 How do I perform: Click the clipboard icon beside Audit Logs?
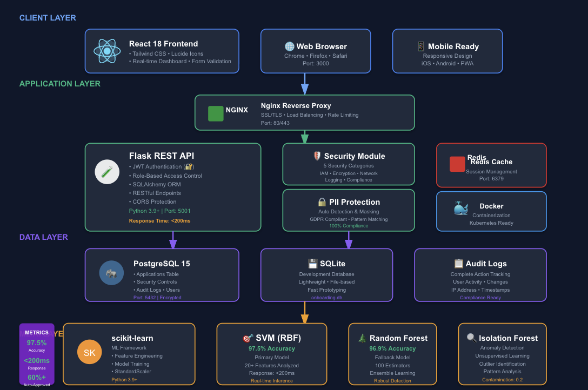[x=459, y=264]
